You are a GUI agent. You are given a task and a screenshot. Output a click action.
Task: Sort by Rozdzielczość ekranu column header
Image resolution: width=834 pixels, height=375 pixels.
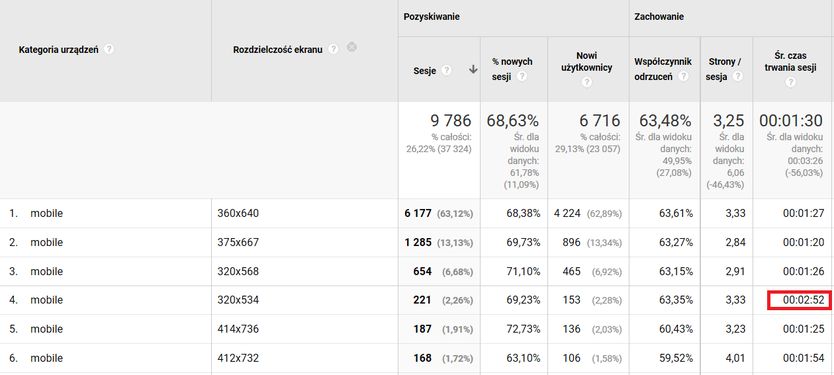pos(278,50)
